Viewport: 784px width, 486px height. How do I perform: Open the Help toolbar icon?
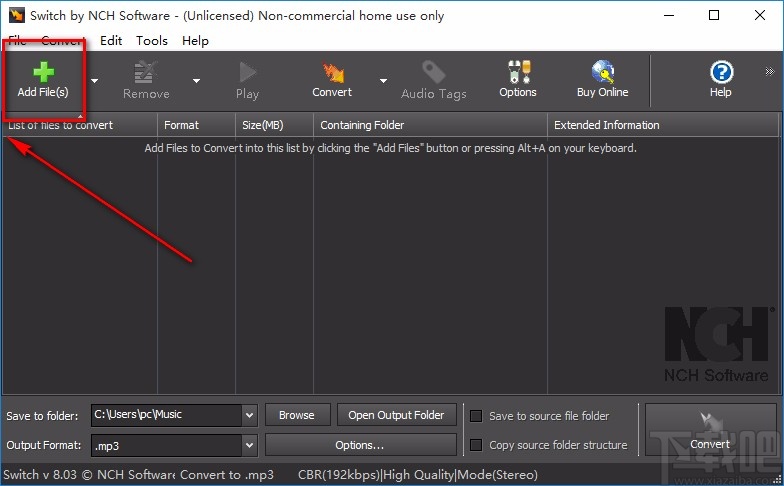(x=721, y=72)
